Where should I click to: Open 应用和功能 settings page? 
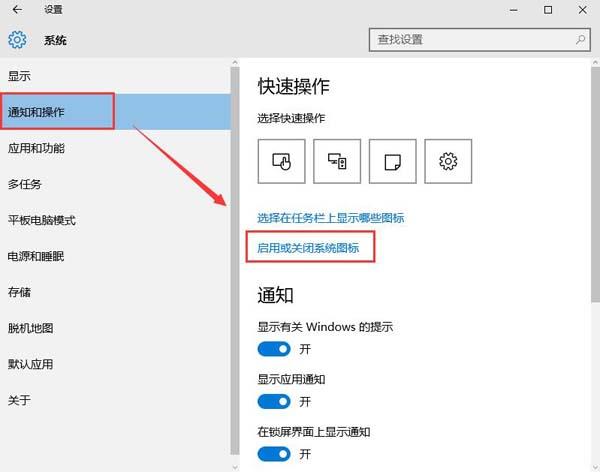115,148
